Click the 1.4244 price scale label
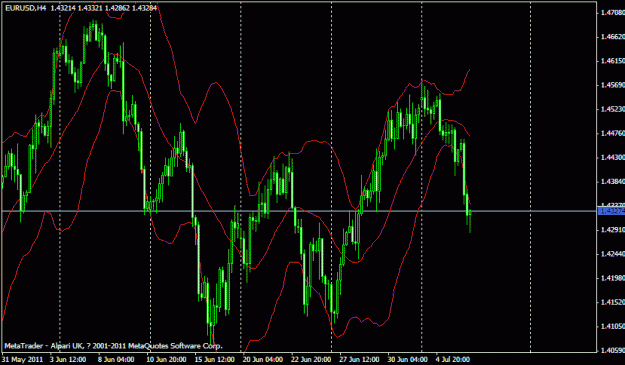The height and width of the screenshot is (365, 625). [612, 254]
